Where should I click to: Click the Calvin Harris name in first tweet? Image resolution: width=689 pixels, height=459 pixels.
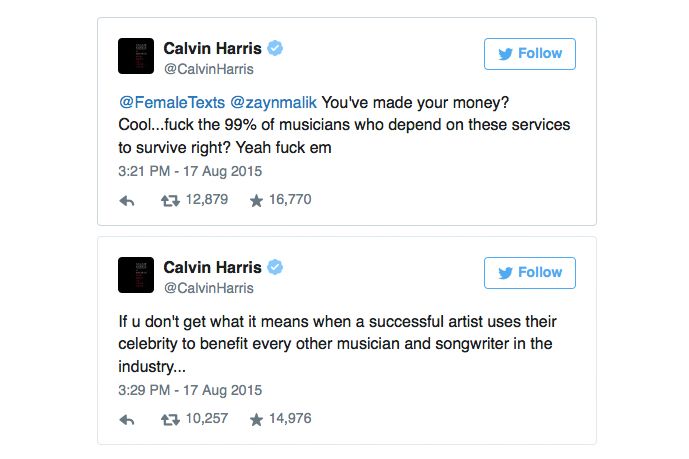click(212, 48)
